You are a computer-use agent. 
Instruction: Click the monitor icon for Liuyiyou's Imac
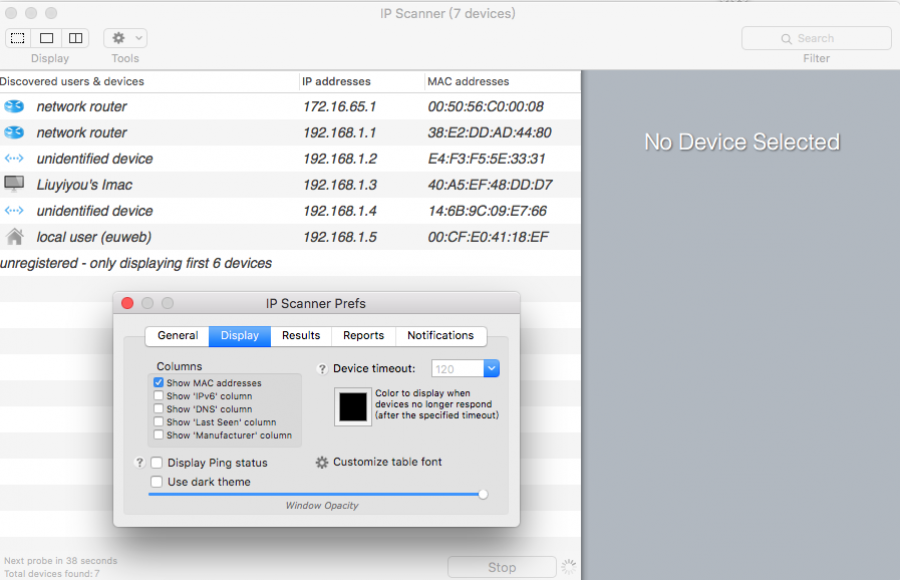coord(14,184)
